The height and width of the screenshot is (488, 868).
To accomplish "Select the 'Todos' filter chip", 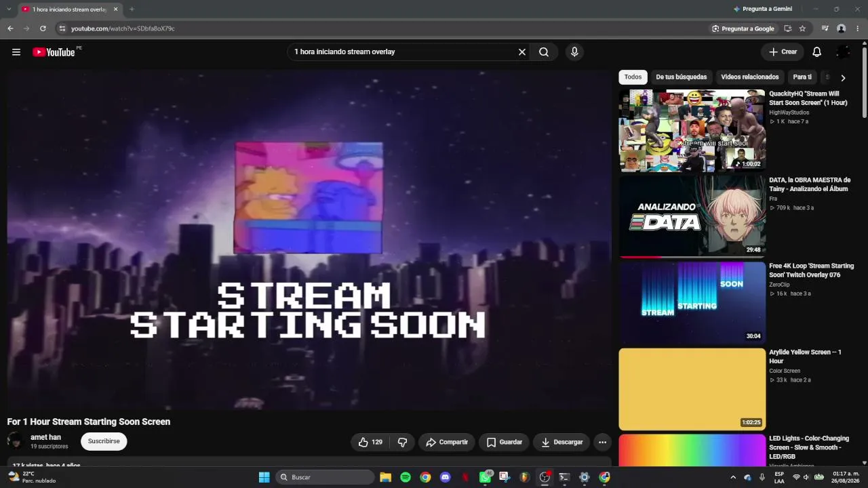I will pyautogui.click(x=633, y=77).
